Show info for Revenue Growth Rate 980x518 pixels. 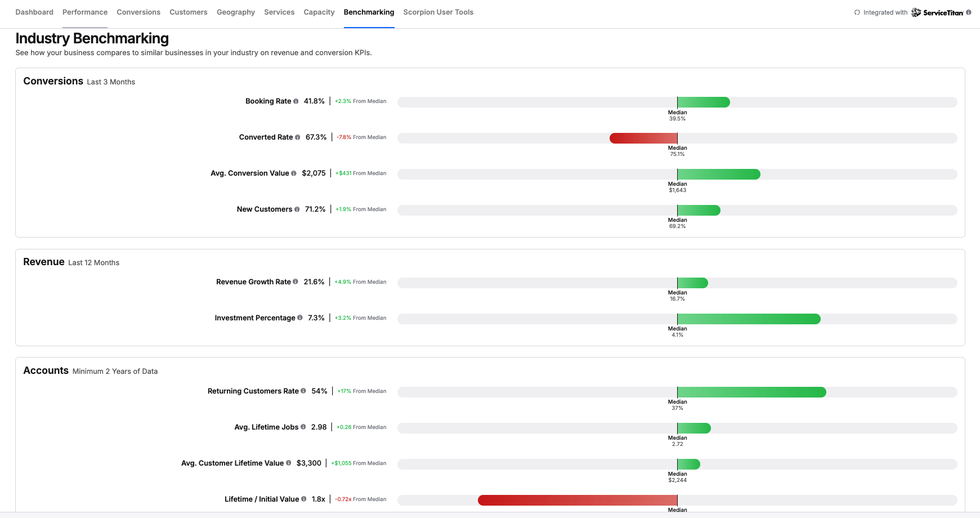coord(296,282)
